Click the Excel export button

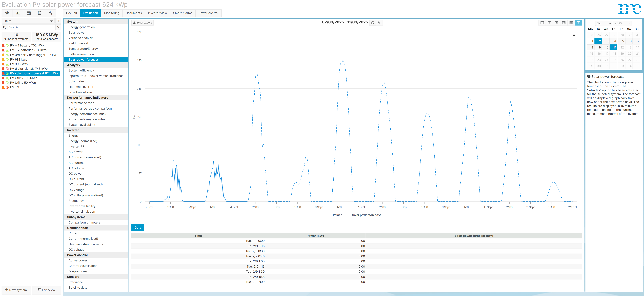click(x=142, y=22)
